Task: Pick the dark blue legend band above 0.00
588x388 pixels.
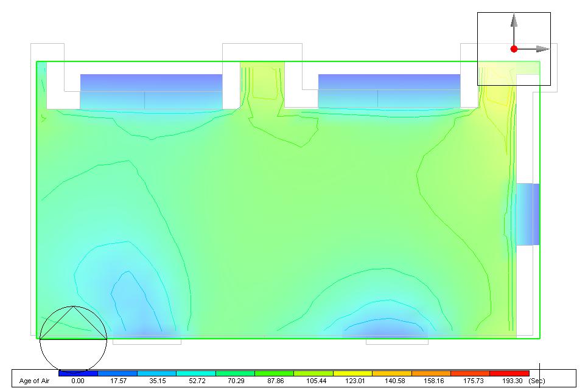Action: point(78,373)
